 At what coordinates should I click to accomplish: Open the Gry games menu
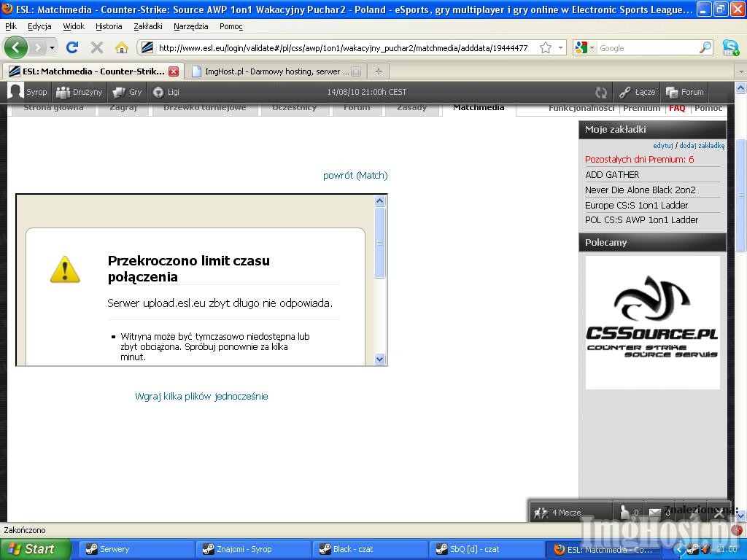pos(127,92)
